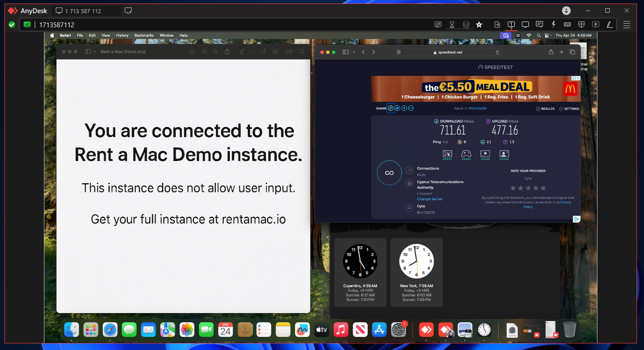This screenshot has width=644, height=350.
Task: Toggle AnyDesk privacy screen icon
Action: coord(438,25)
